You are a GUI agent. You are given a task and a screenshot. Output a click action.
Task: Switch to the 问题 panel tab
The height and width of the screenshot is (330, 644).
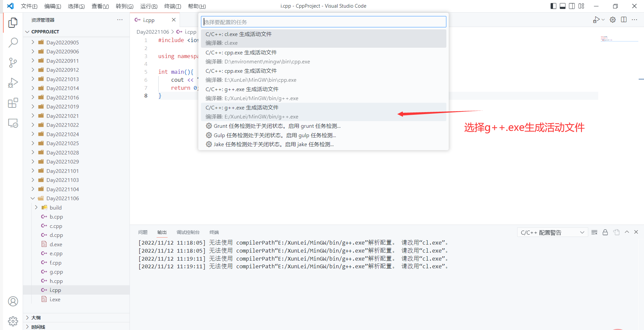click(x=143, y=232)
